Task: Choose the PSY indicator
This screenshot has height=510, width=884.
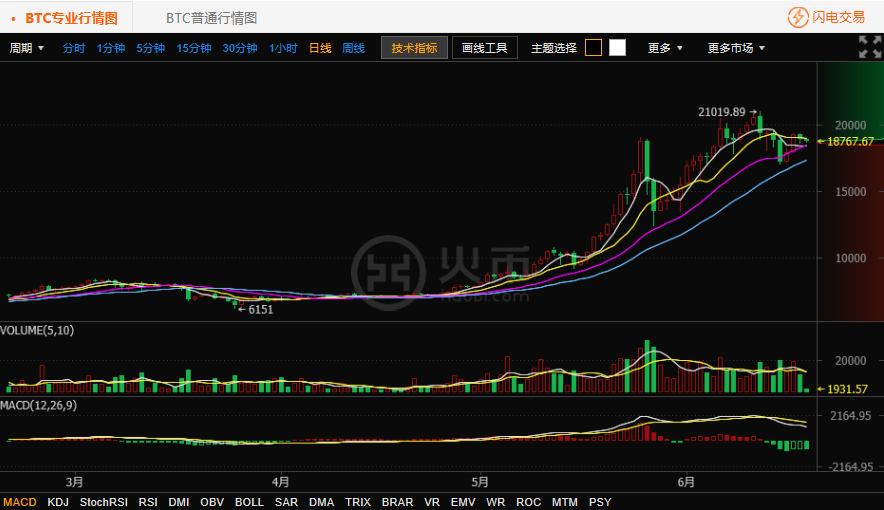Action: tap(600, 502)
